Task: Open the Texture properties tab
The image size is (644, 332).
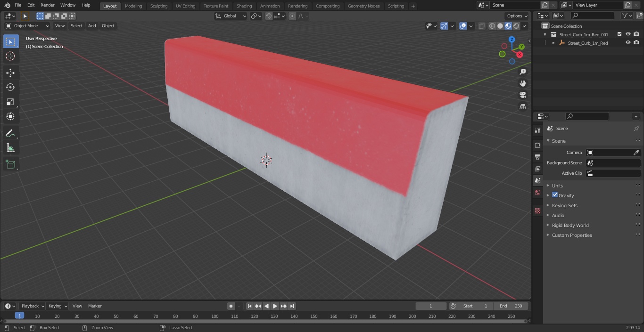Action: tap(537, 211)
